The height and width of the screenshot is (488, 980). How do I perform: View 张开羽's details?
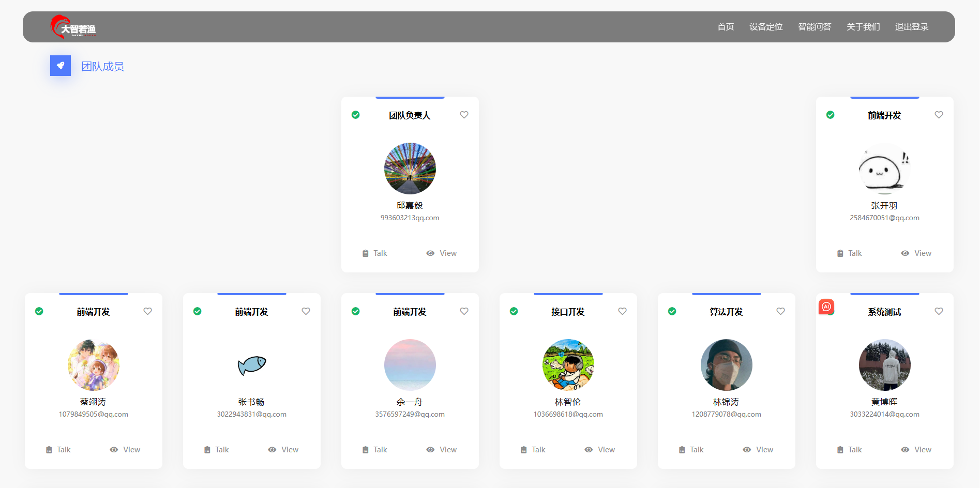click(x=916, y=253)
